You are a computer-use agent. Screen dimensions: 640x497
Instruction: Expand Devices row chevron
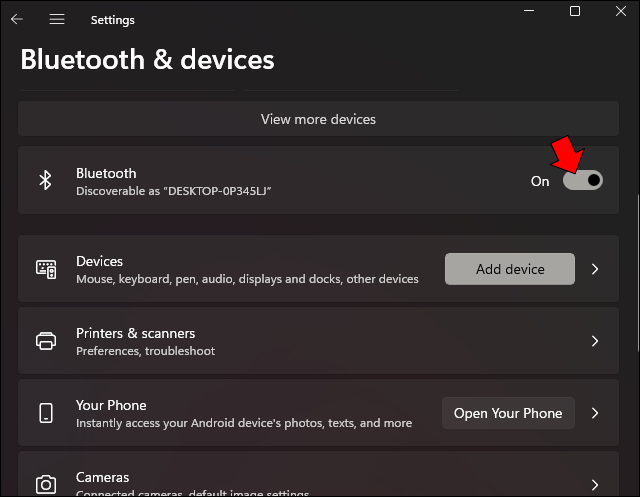pyautogui.click(x=595, y=269)
